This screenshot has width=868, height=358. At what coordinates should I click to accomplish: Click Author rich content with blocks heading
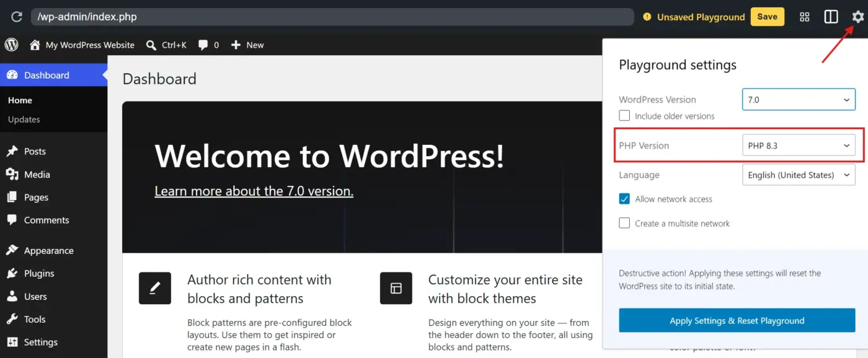259,289
